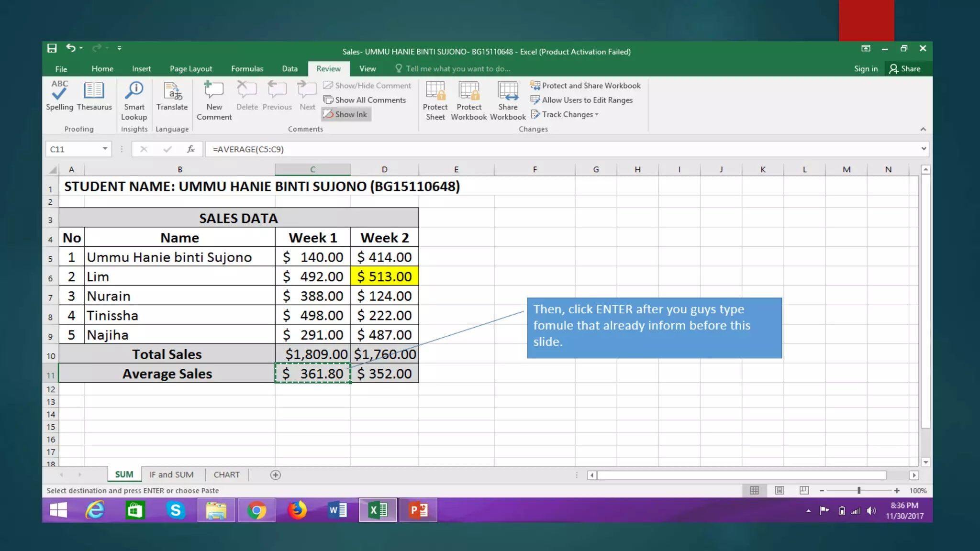Select the 'IF and SUM' sheet tab
This screenshot has height=551, width=980.
coord(171,474)
